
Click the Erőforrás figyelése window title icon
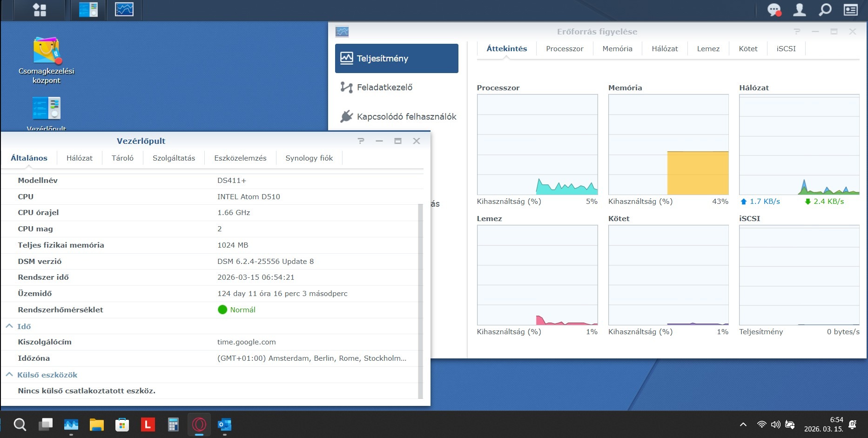[342, 32]
